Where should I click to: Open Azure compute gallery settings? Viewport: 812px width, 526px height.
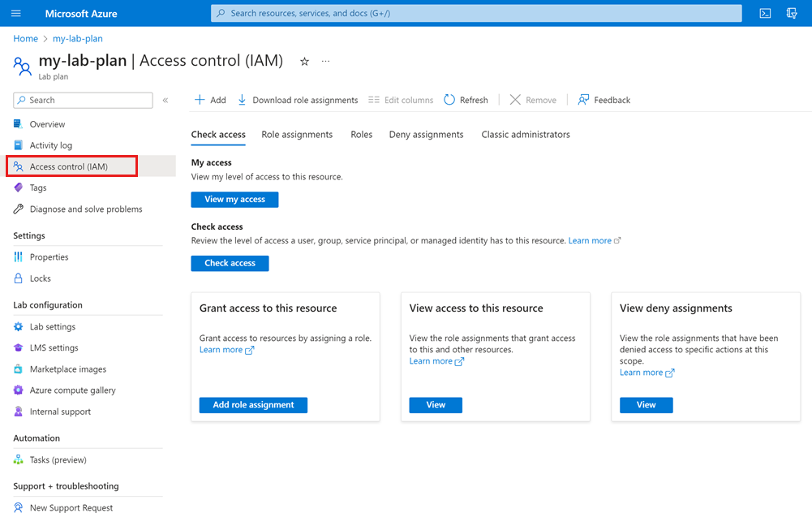coord(67,390)
